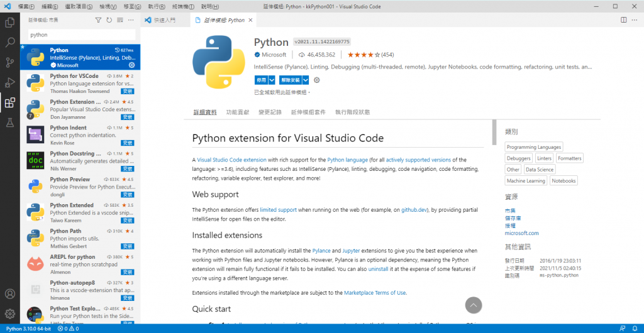
Task: Click the split editor icon
Action: coord(623,20)
